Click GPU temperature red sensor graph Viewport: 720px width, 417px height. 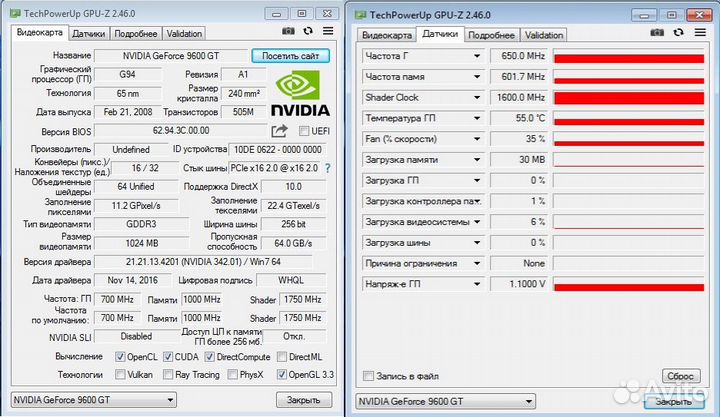coord(628,118)
